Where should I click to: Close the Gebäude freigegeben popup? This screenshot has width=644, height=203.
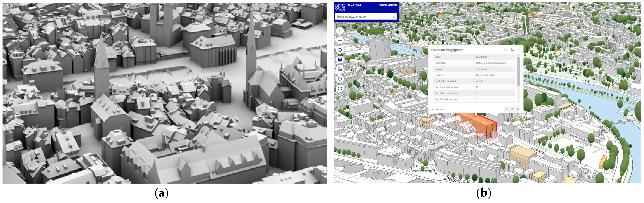519,49
